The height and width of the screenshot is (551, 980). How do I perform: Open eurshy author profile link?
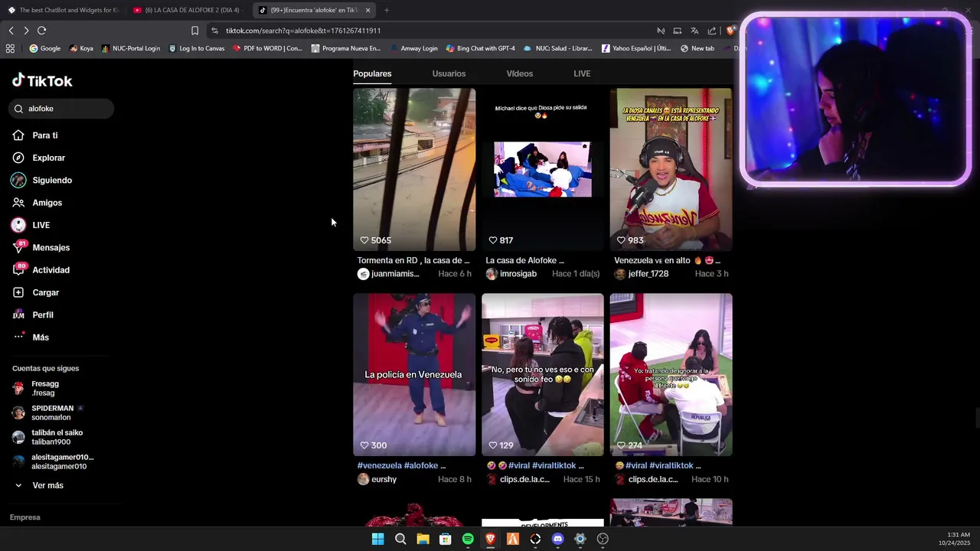[x=377, y=479]
